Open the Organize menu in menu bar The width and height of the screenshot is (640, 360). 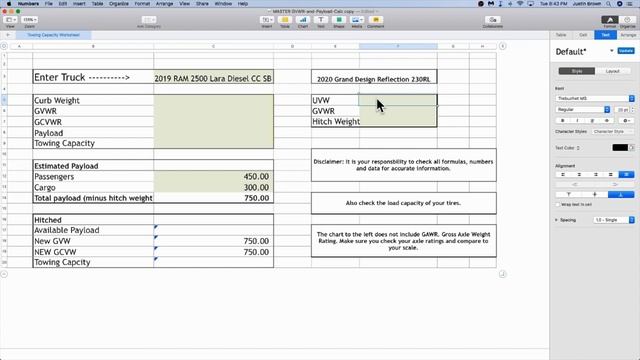pos(119,4)
